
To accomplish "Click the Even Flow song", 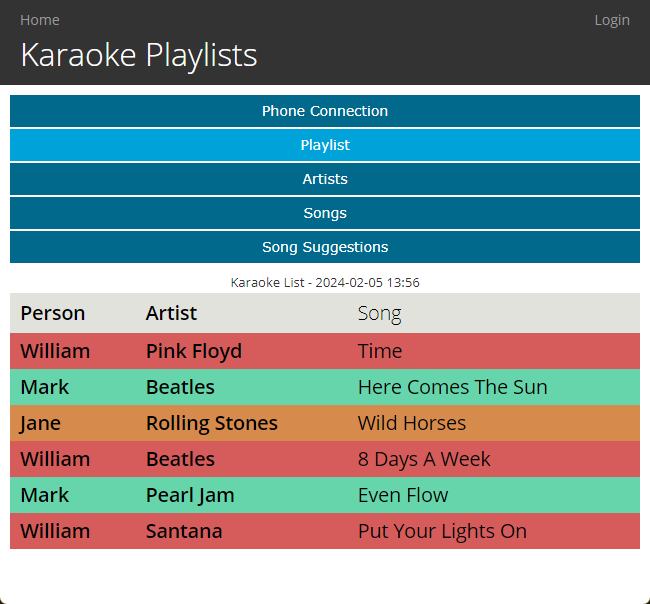I will 403,495.
